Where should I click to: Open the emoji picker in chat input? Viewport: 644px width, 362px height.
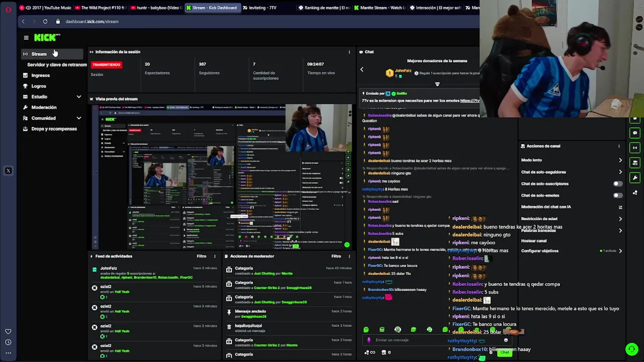pos(506,340)
